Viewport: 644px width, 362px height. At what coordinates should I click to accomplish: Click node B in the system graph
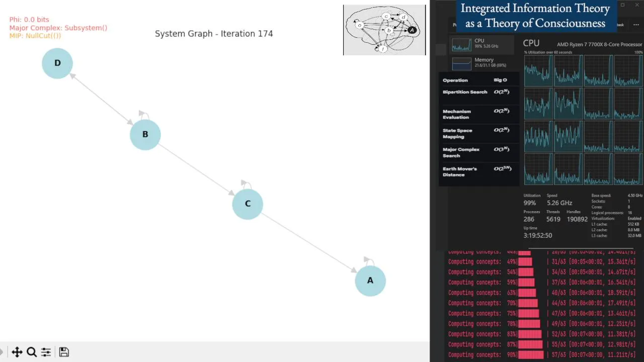pos(145,134)
